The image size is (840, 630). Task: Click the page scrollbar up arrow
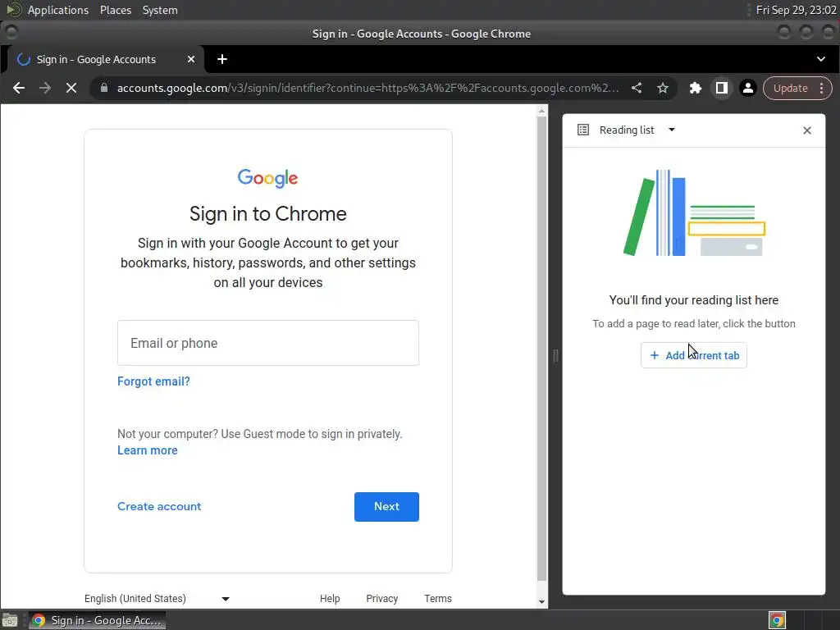(541, 111)
